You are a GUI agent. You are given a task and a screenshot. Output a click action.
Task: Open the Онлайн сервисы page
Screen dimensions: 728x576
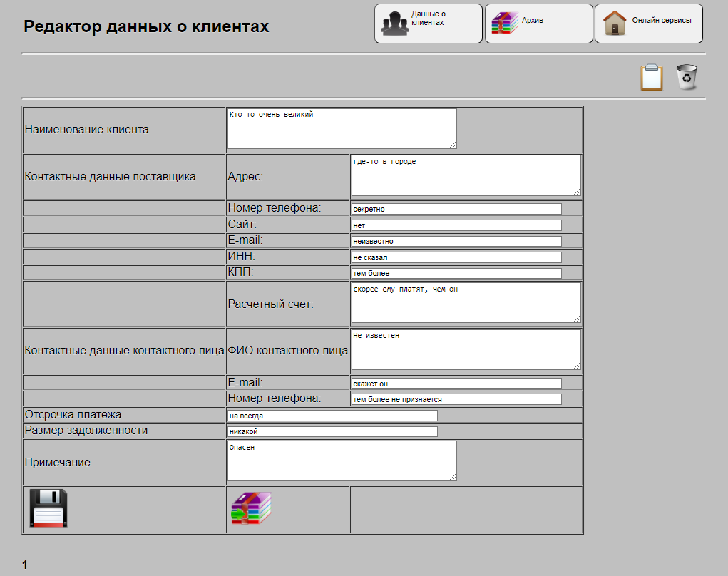coord(648,23)
